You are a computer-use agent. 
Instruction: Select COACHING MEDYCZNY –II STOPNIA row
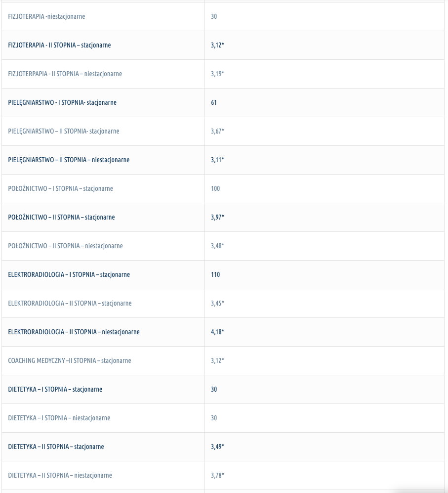pos(223,360)
